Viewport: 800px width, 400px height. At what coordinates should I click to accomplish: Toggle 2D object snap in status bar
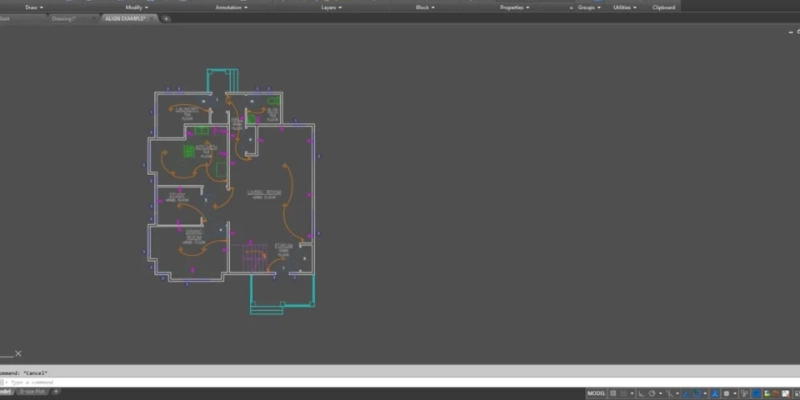697,393
